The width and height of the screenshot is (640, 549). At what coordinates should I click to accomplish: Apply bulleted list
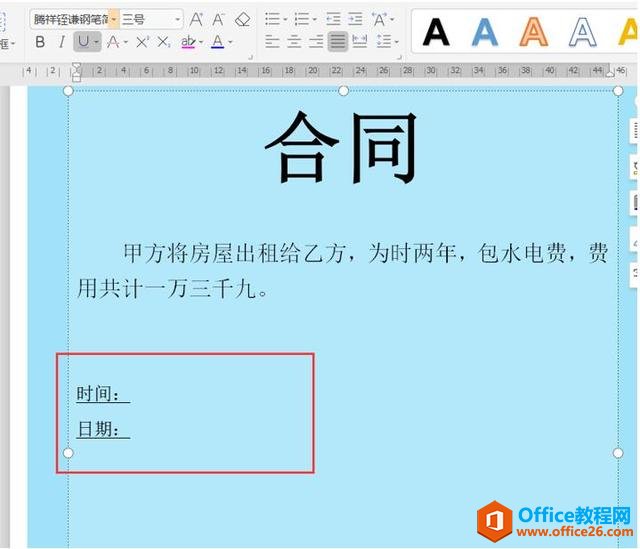272,19
